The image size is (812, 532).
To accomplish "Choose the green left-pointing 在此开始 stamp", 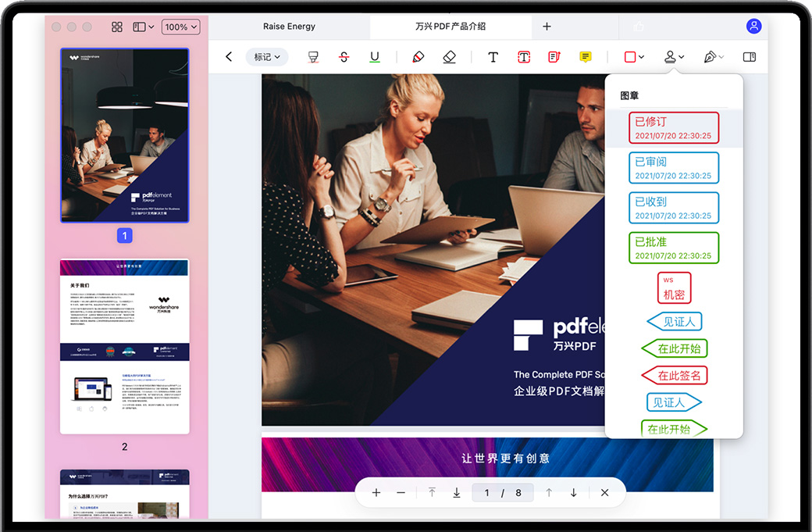I will (x=675, y=348).
